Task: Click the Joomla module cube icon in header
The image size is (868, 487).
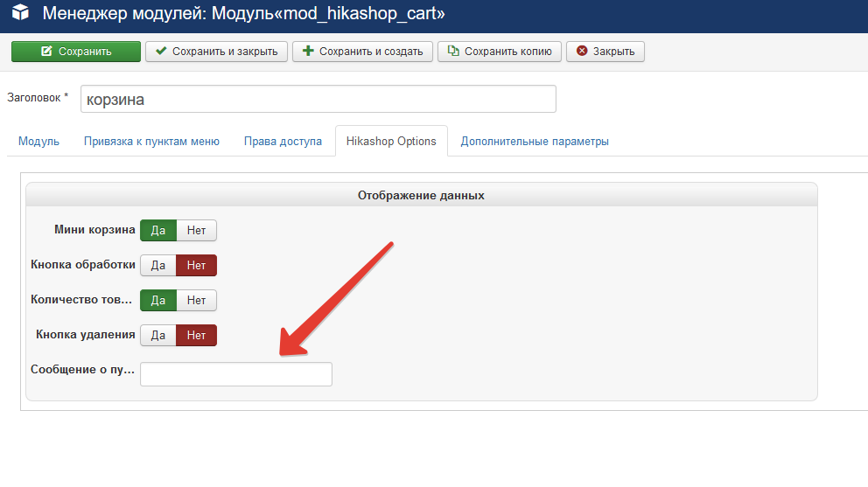Action: [20, 11]
